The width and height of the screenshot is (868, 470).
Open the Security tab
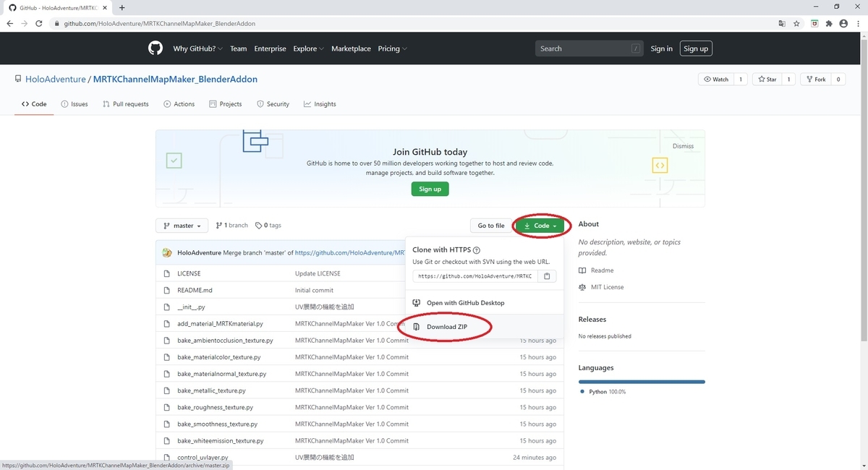273,104
